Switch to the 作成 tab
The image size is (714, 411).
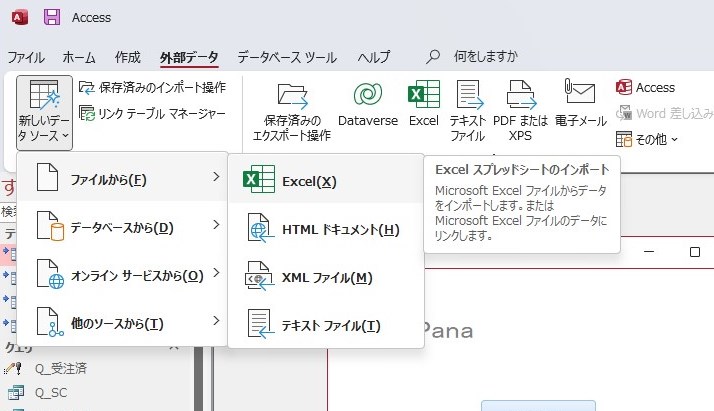coord(128,57)
